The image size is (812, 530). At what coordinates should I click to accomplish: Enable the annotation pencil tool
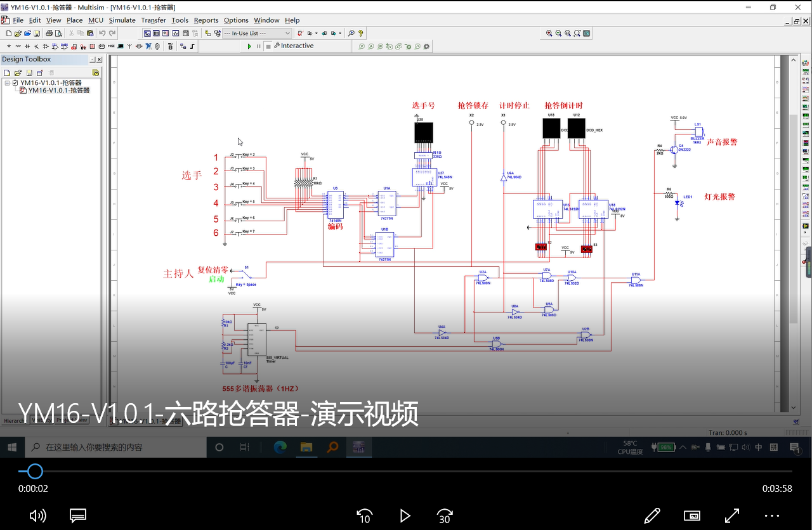tap(652, 515)
